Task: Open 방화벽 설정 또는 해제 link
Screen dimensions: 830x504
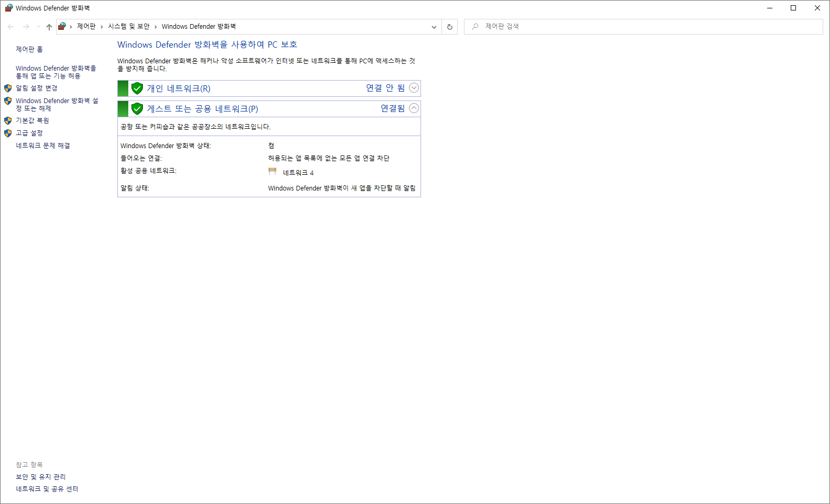Action: tap(57, 105)
